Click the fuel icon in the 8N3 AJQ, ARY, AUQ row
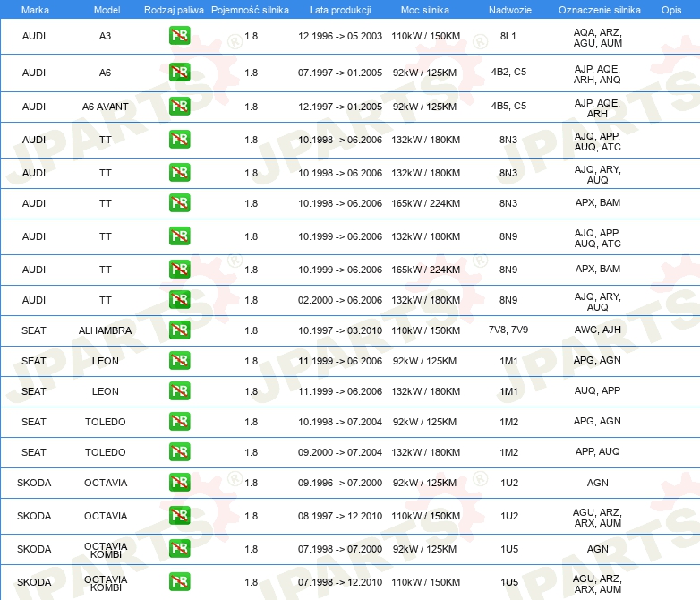700x600 pixels. click(x=179, y=173)
